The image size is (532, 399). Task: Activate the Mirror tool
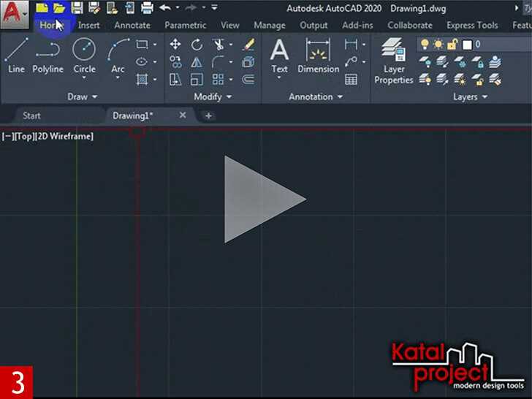pyautogui.click(x=197, y=62)
